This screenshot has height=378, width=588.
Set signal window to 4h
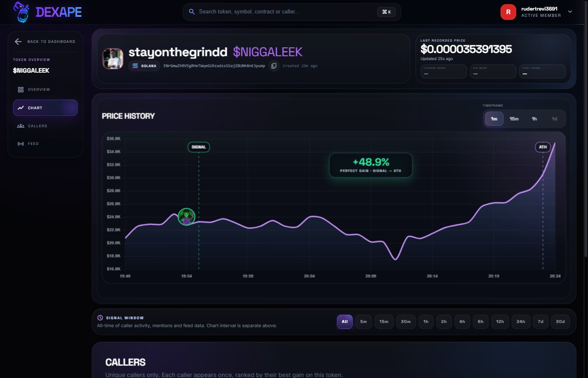pyautogui.click(x=462, y=322)
